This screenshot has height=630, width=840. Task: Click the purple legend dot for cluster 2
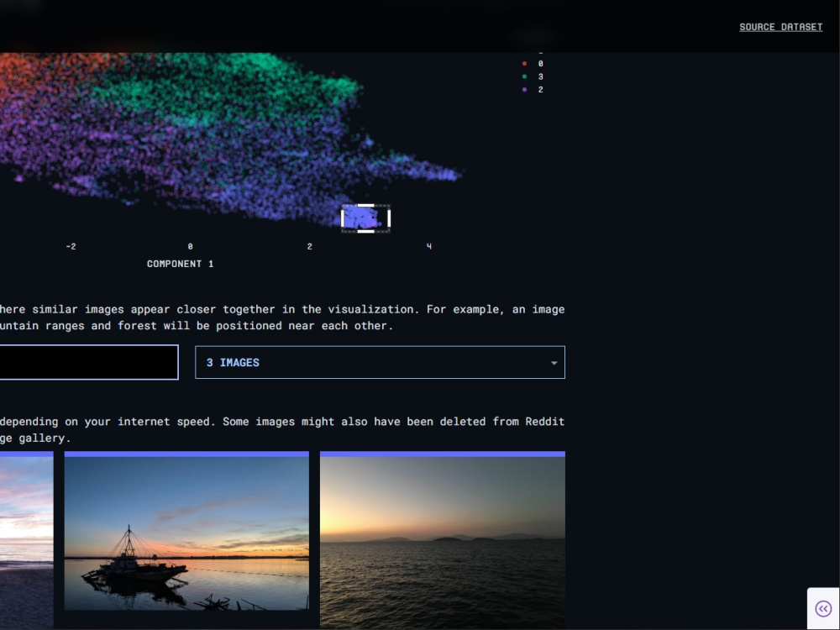[x=524, y=90]
